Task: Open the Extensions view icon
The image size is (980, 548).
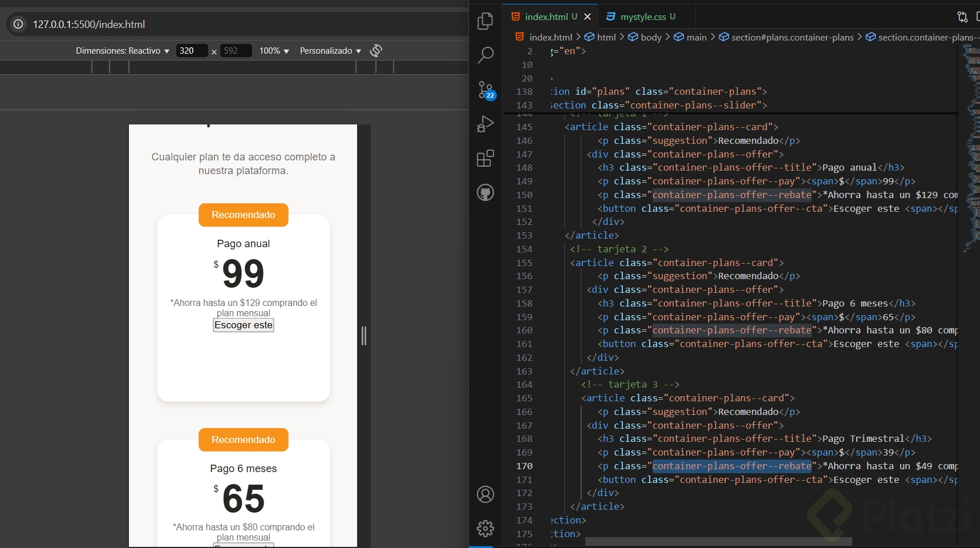Action: coord(485,158)
